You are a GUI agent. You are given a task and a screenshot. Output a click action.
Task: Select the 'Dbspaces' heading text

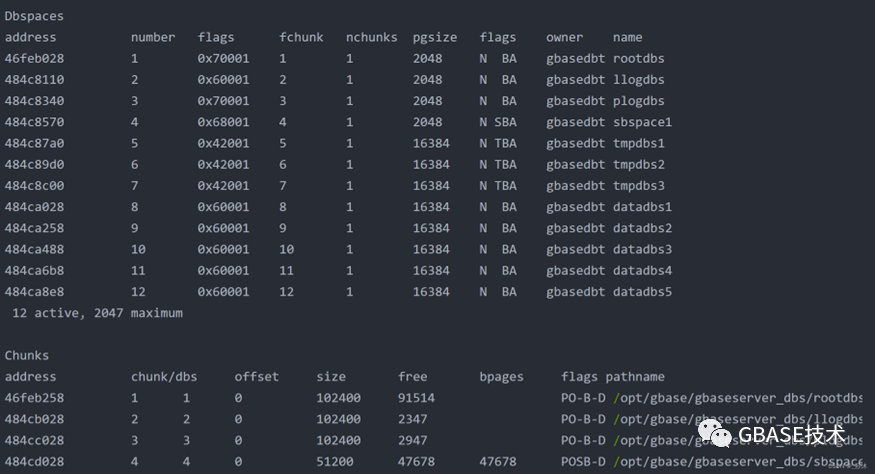pyautogui.click(x=34, y=16)
